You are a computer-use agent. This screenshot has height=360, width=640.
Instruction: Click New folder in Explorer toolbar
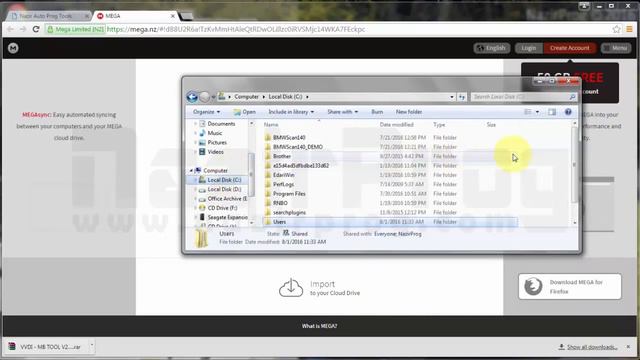pyautogui.click(x=409, y=112)
